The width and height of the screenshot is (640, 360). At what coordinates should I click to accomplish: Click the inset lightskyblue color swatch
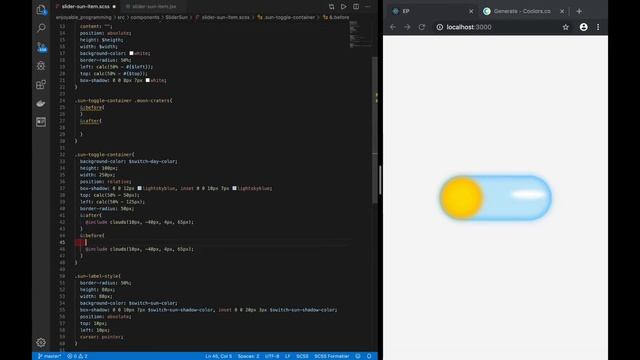coord(234,188)
